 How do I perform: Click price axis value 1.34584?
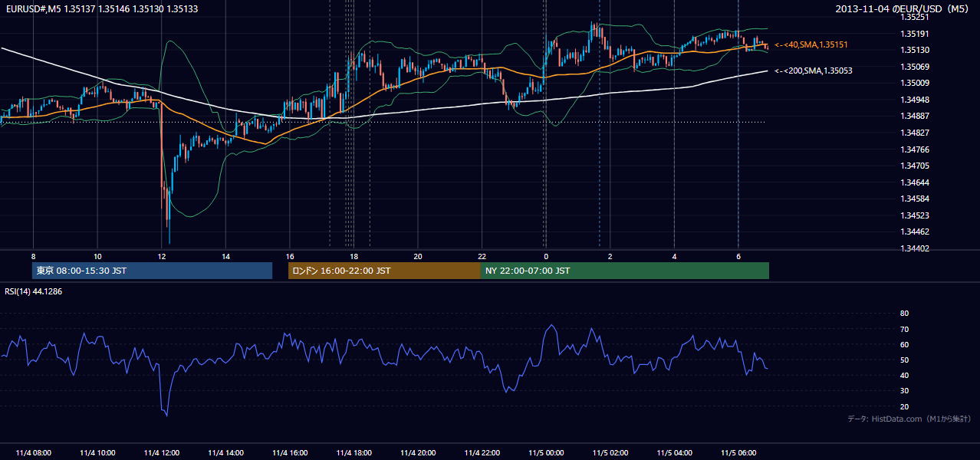[x=915, y=199]
